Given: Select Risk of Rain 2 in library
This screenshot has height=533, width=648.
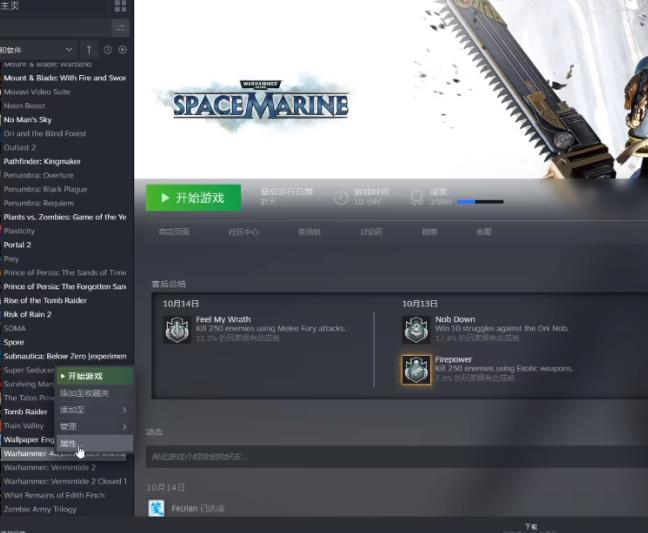Looking at the screenshot, I should click(28, 314).
